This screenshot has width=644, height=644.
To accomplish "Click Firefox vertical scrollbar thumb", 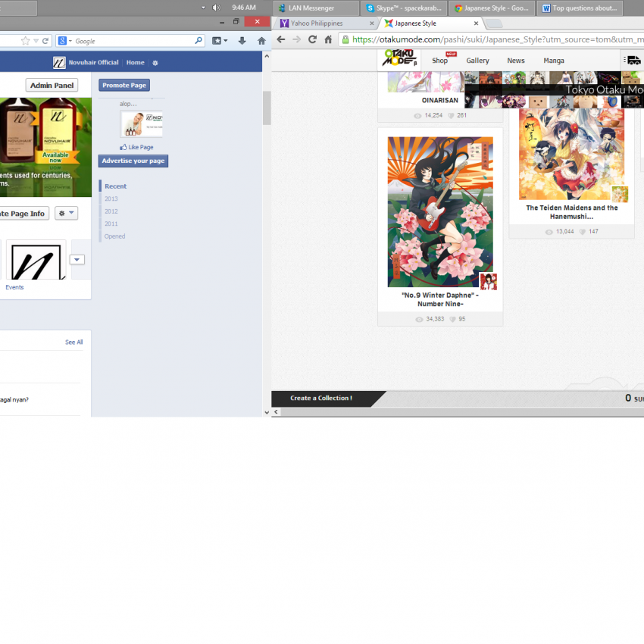I will 267,108.
